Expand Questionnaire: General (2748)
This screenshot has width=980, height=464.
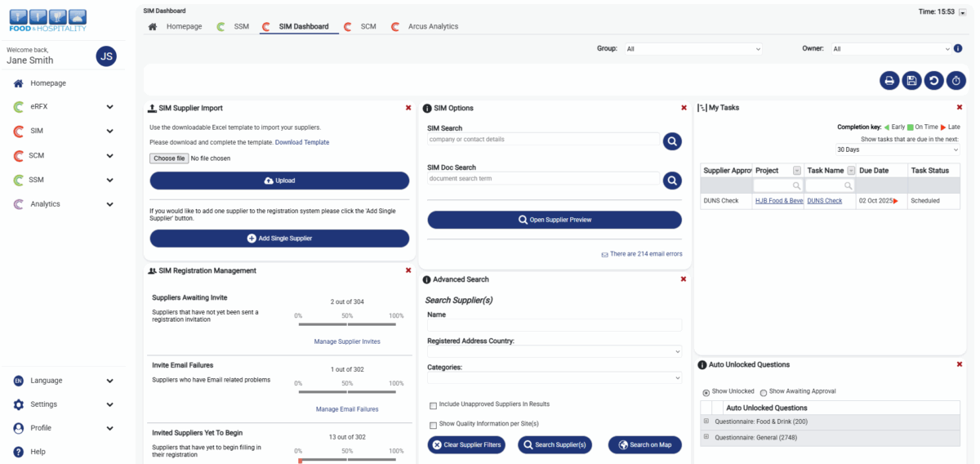coord(705,437)
